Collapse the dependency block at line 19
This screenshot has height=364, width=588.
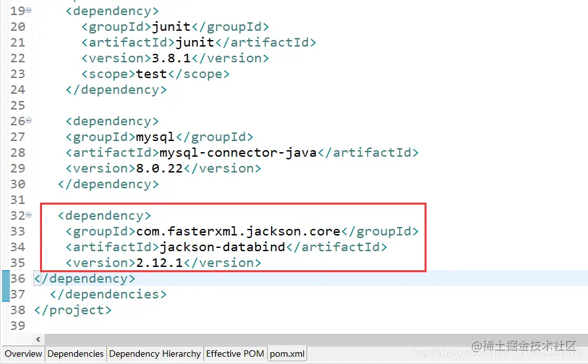(x=29, y=10)
